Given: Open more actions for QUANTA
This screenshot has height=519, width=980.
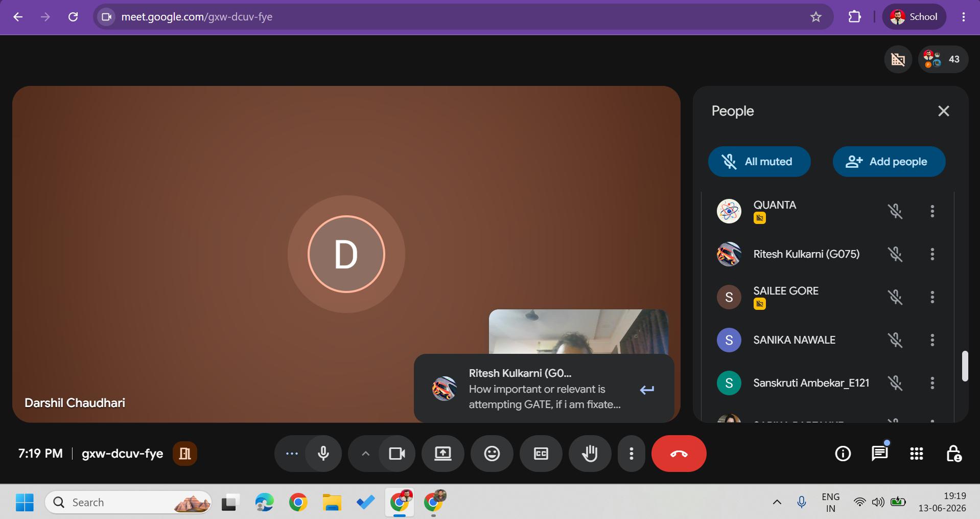Looking at the screenshot, I should click(x=932, y=211).
